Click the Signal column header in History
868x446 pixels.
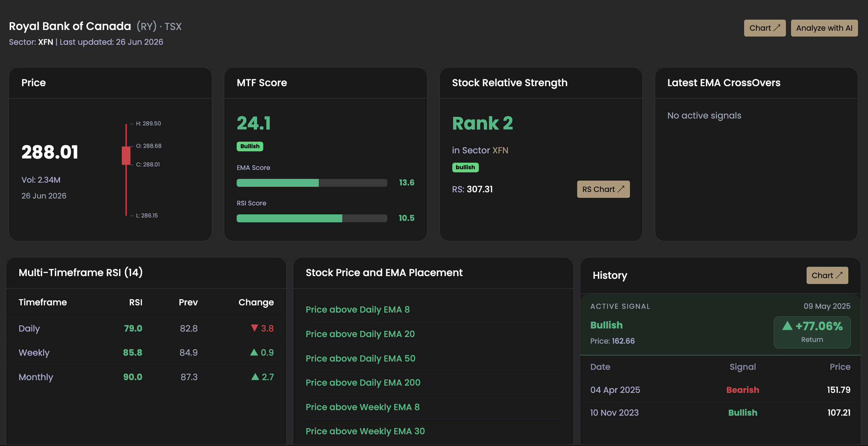742,367
